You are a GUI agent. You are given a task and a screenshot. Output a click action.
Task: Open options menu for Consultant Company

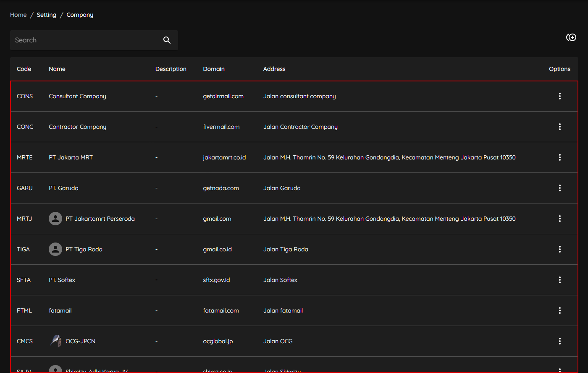[x=559, y=96]
